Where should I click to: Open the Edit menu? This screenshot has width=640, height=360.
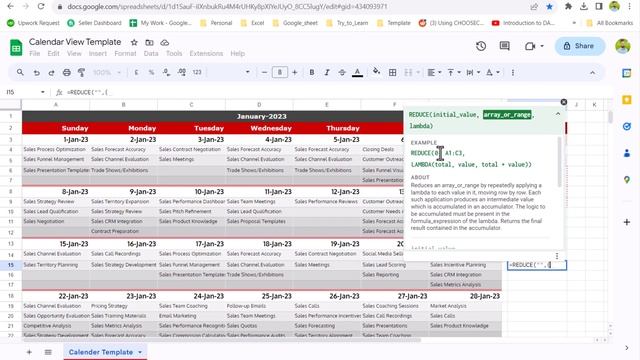(53, 53)
